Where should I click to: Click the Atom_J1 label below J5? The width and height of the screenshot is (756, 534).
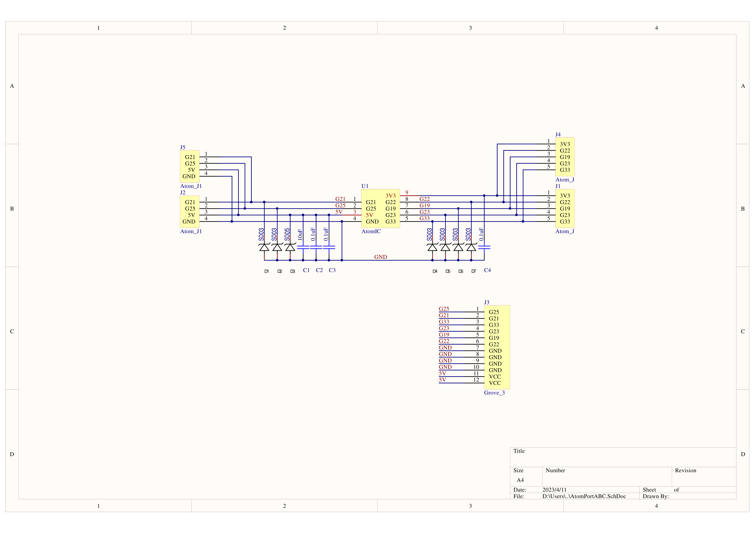tap(191, 186)
